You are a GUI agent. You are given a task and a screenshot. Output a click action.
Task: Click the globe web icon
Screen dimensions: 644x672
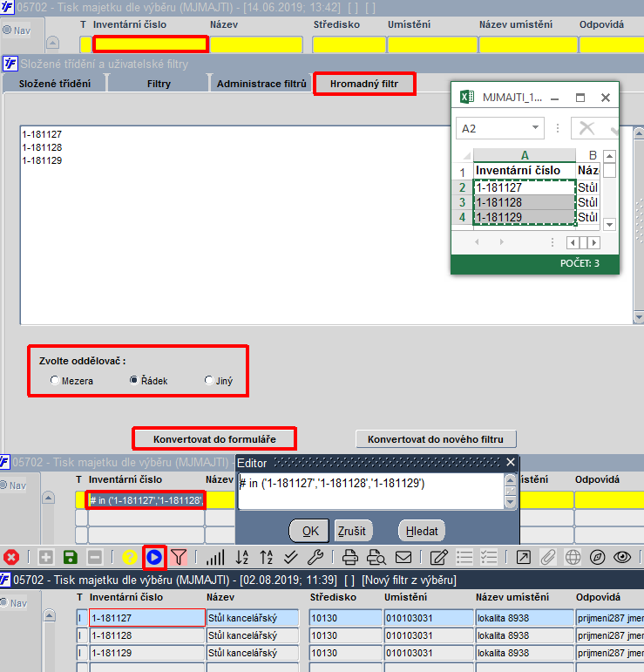[573, 557]
